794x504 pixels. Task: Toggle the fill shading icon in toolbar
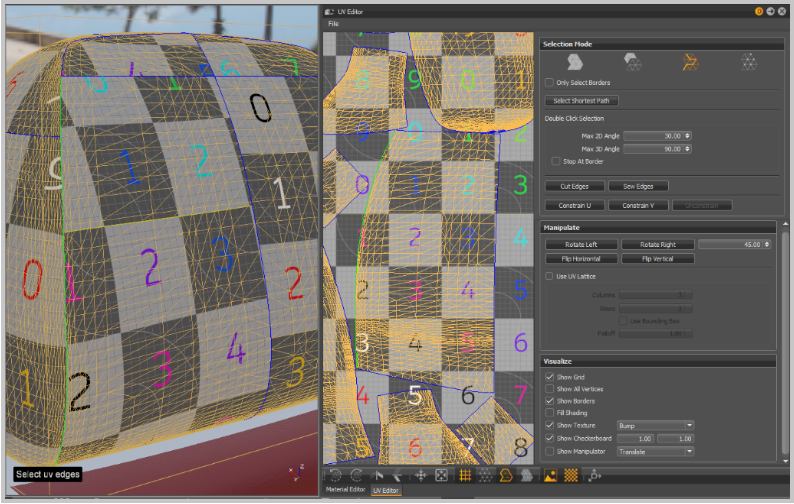527,475
